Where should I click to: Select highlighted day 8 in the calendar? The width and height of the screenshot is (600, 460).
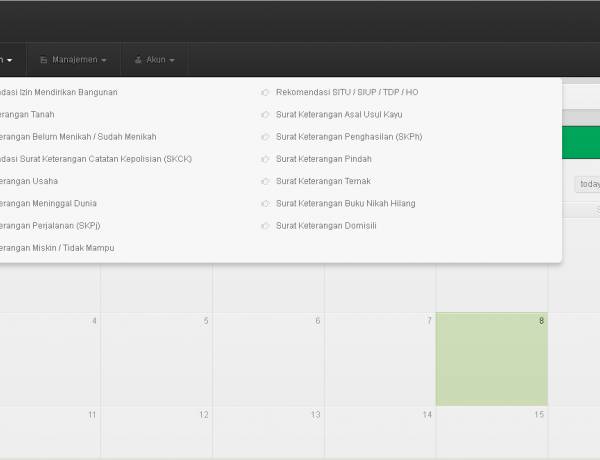coord(491,357)
